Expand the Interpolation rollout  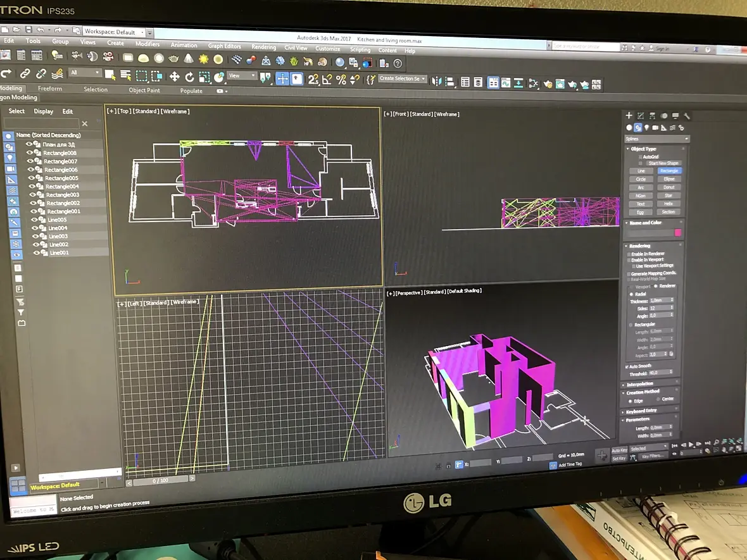point(639,384)
